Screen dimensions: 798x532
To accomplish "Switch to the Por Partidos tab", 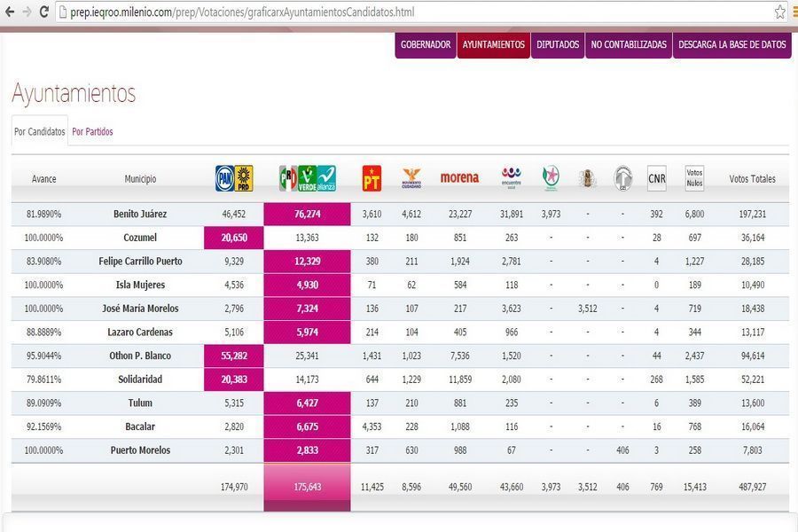I will [92, 131].
